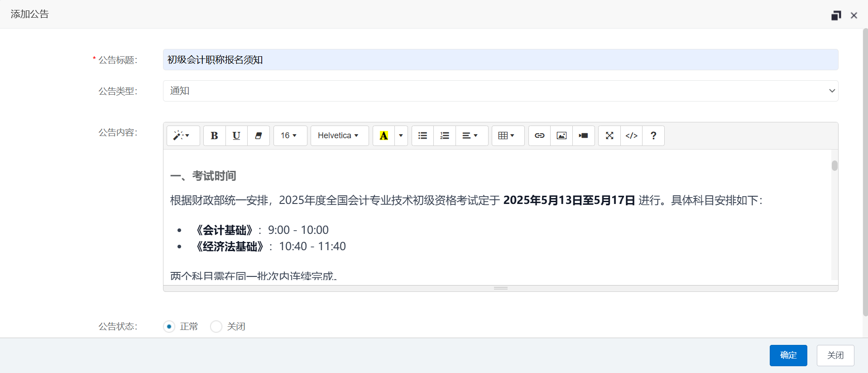Switch to code view
This screenshot has width=868, height=373.
click(x=632, y=136)
